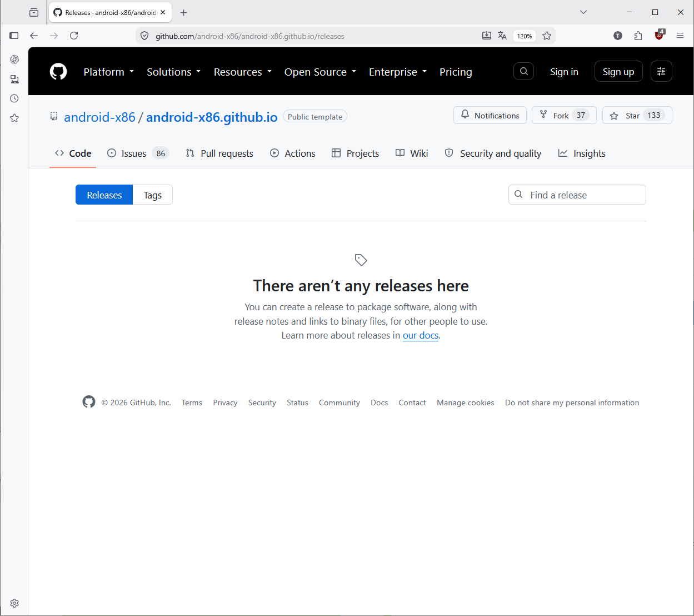The height and width of the screenshot is (616, 694).
Task: Open appearance settings sliders icon in header
Action: point(661,71)
